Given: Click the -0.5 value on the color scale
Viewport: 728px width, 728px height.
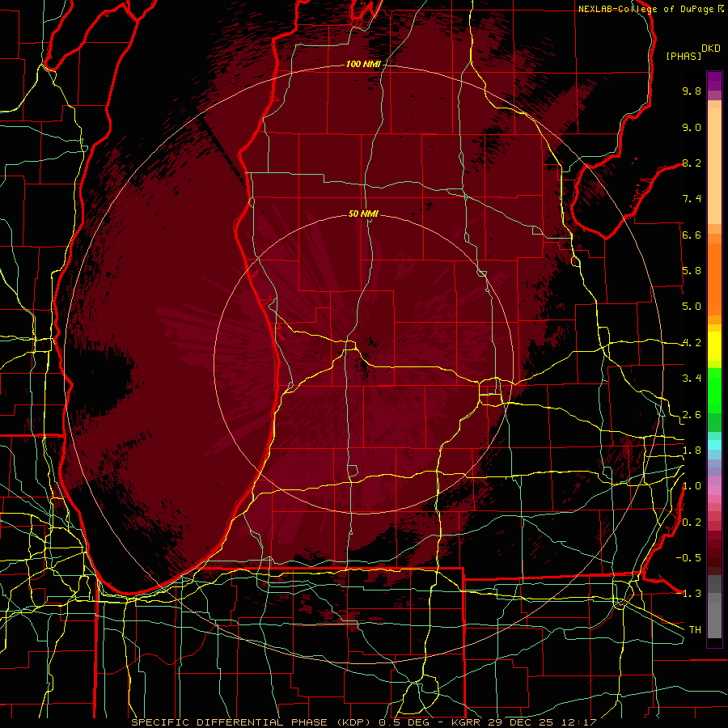Looking at the screenshot, I should 688,558.
